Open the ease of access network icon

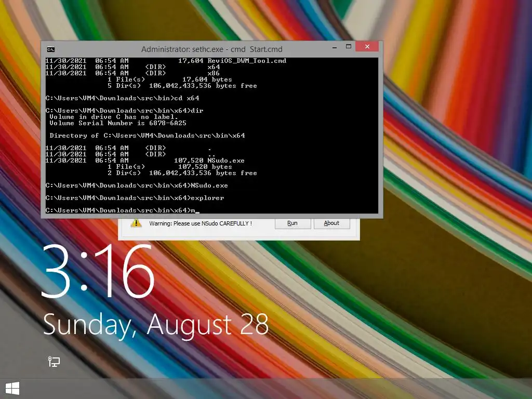click(54, 362)
